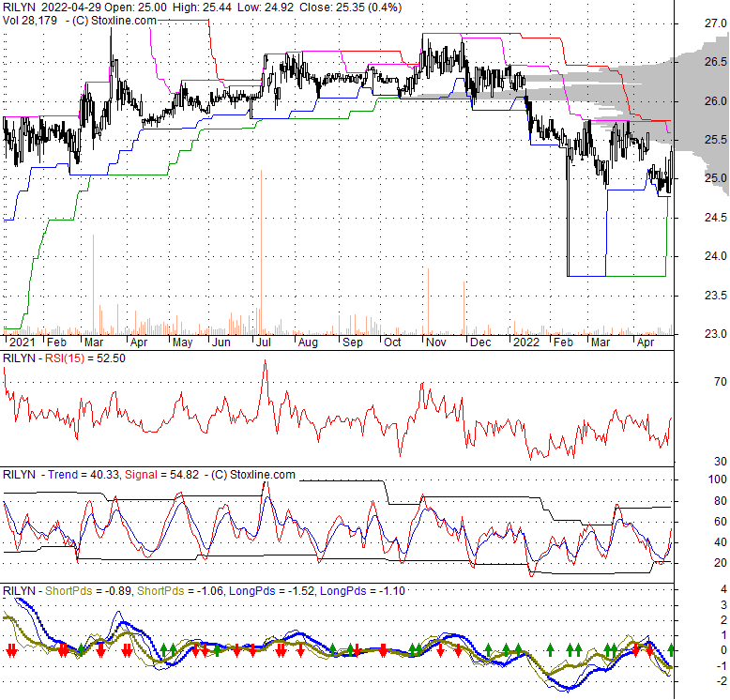Select the 'Low: 24.92' value in header
The width and height of the screenshot is (730, 700).
coord(266,8)
